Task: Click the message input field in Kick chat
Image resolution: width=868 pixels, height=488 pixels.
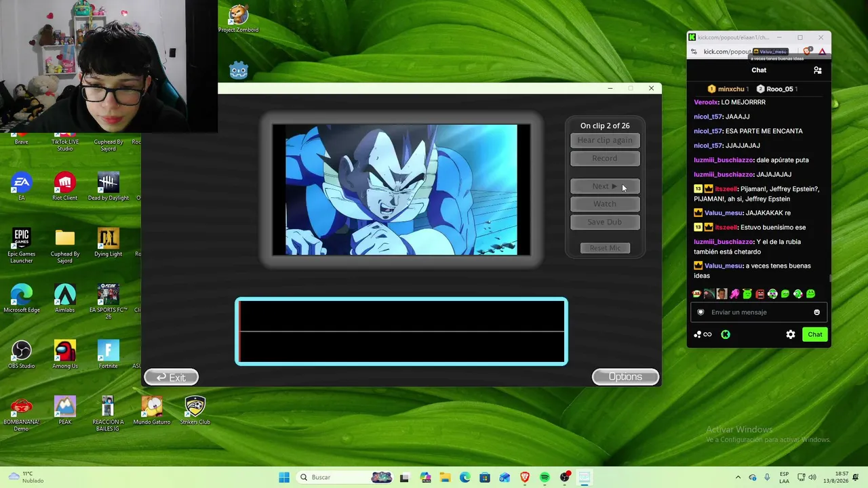Action: [759, 312]
